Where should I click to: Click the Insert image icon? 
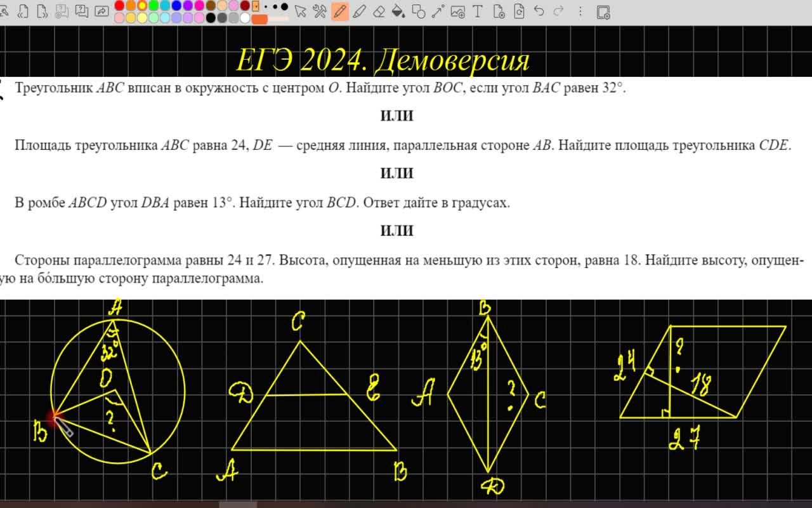(x=457, y=11)
